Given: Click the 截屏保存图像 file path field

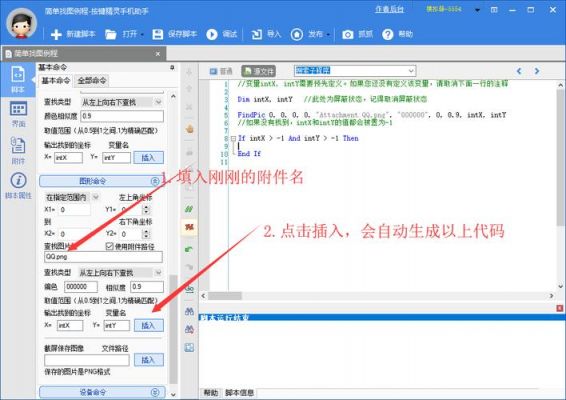Looking at the screenshot, I should pyautogui.click(x=87, y=360).
